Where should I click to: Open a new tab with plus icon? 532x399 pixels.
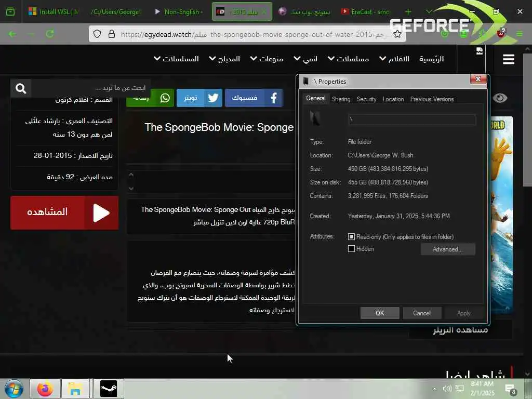(x=408, y=12)
